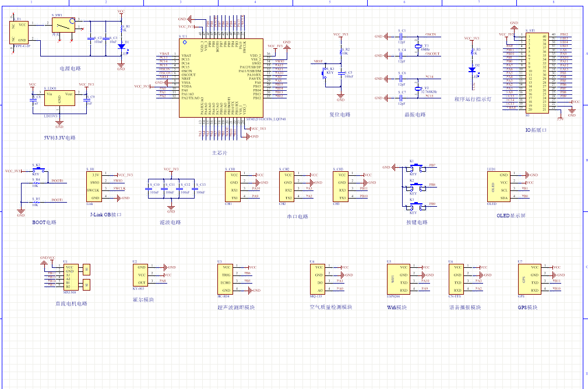Click the Wifi模块 caption

pos(397,307)
